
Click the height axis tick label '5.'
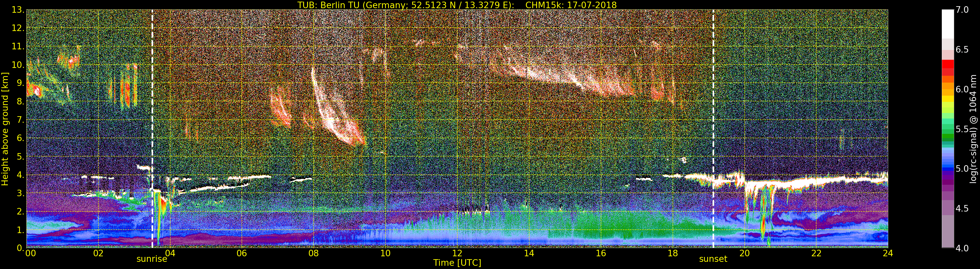(x=20, y=156)
